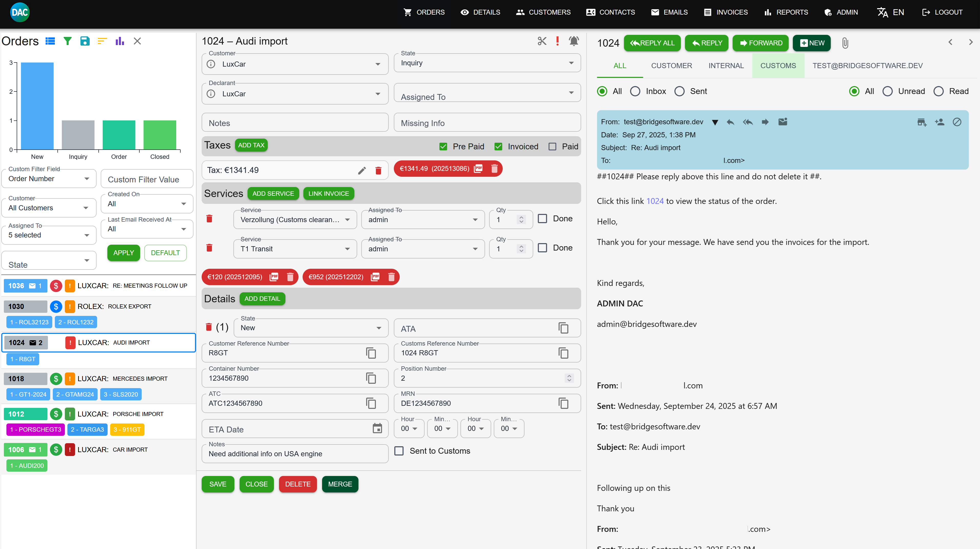Copy the Container Number with copy icon
This screenshot has height=549, width=980.
click(x=371, y=378)
